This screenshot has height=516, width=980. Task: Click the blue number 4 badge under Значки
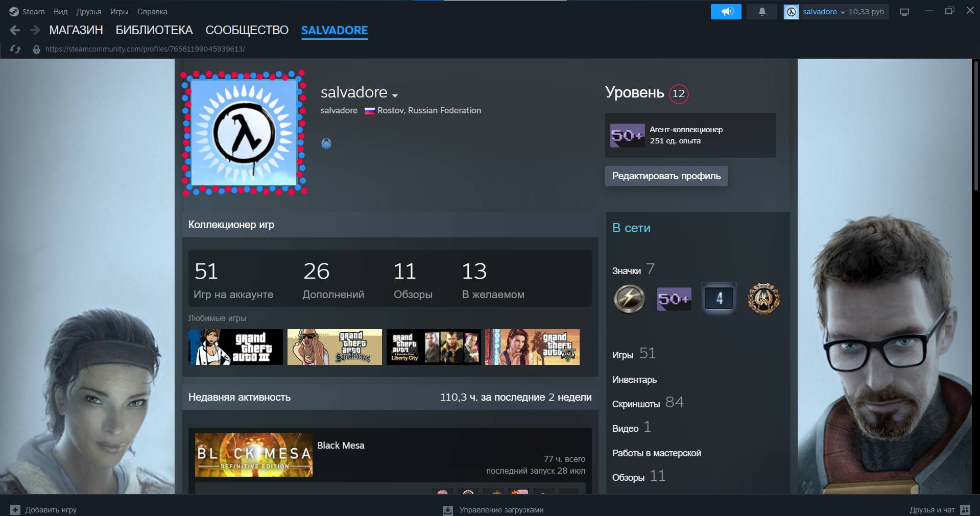[719, 298]
